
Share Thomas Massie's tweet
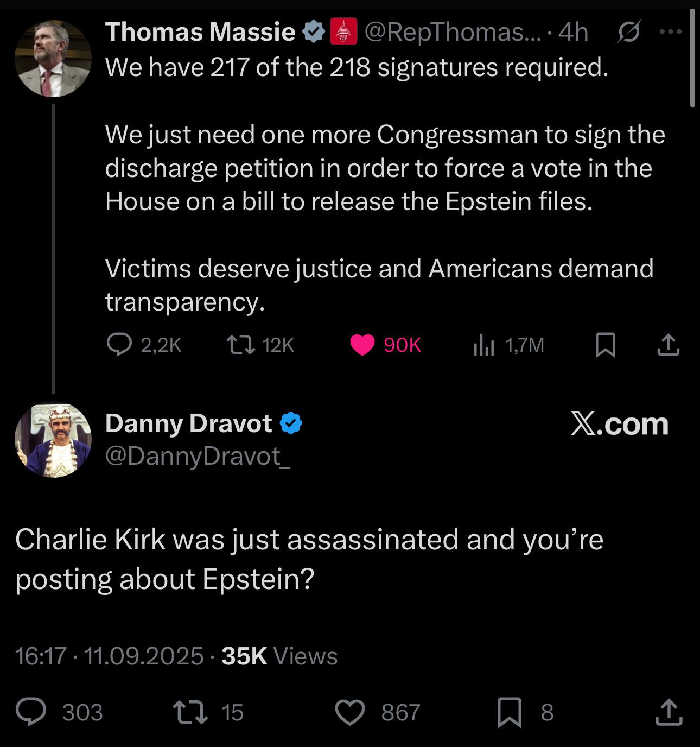click(668, 345)
